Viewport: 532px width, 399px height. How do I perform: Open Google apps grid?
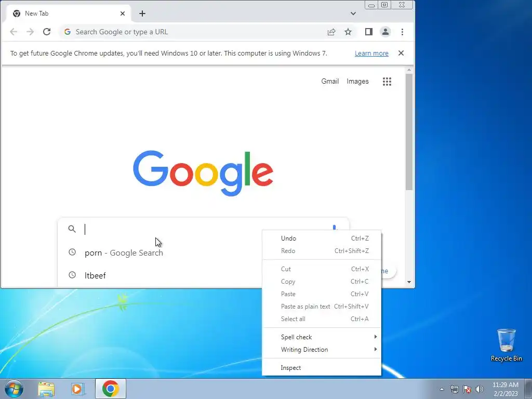[x=387, y=82]
